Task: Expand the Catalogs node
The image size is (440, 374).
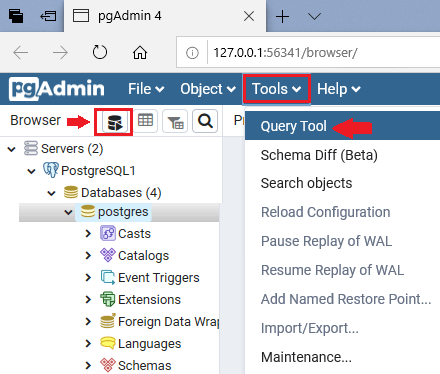Action: (x=88, y=255)
